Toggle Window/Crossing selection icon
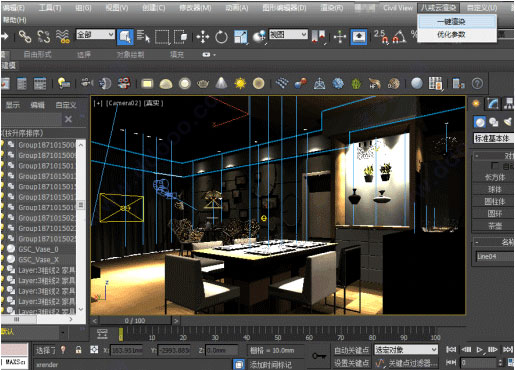515x370 pixels. coord(181,36)
